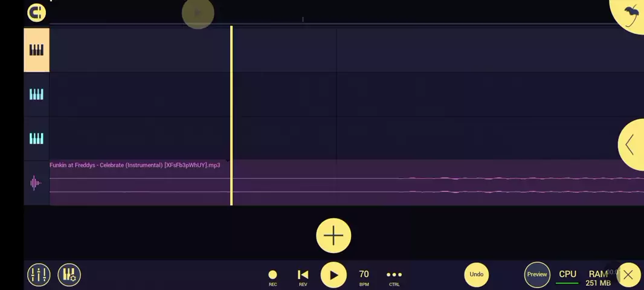644x290 pixels.
Task: Open the CTRL three-dots menu
Action: click(x=394, y=277)
